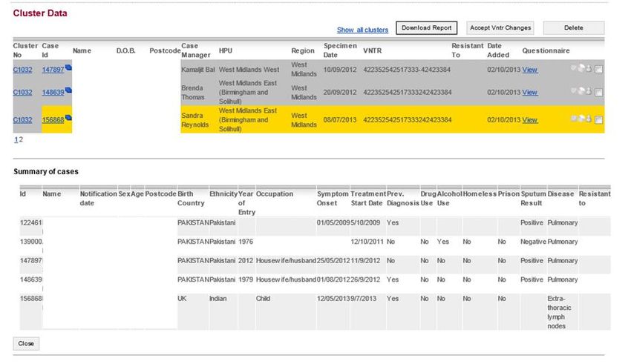Image resolution: width=631 pixels, height=364 pixels.
Task: Go to page 1 of cluster data
Action: pyautogui.click(x=16, y=139)
